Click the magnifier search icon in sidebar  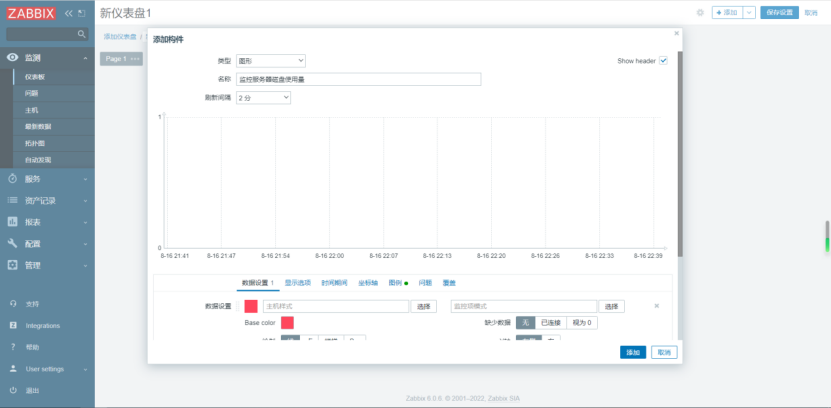point(81,34)
